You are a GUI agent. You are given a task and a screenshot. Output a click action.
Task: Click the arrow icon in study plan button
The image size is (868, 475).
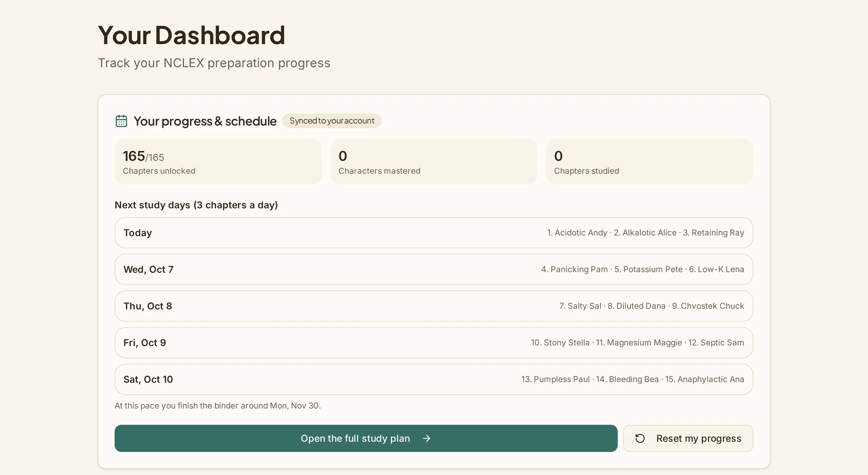427,438
